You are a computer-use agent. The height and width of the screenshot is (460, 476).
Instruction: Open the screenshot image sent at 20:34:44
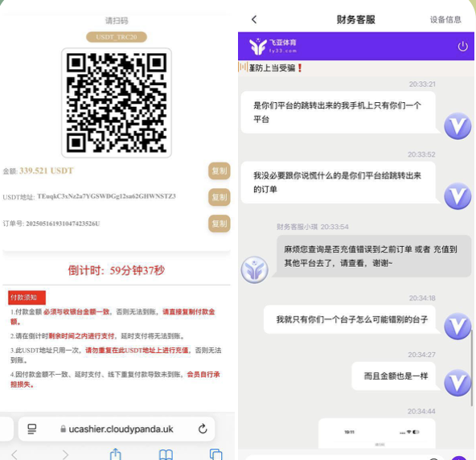(377, 433)
